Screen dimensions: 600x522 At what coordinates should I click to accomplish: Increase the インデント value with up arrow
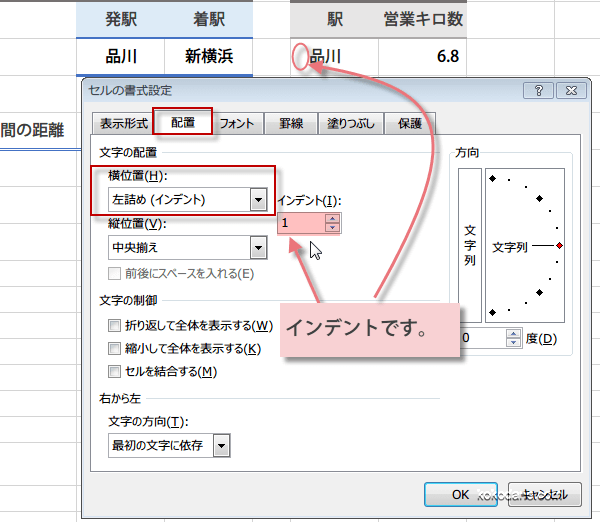[x=332, y=219]
